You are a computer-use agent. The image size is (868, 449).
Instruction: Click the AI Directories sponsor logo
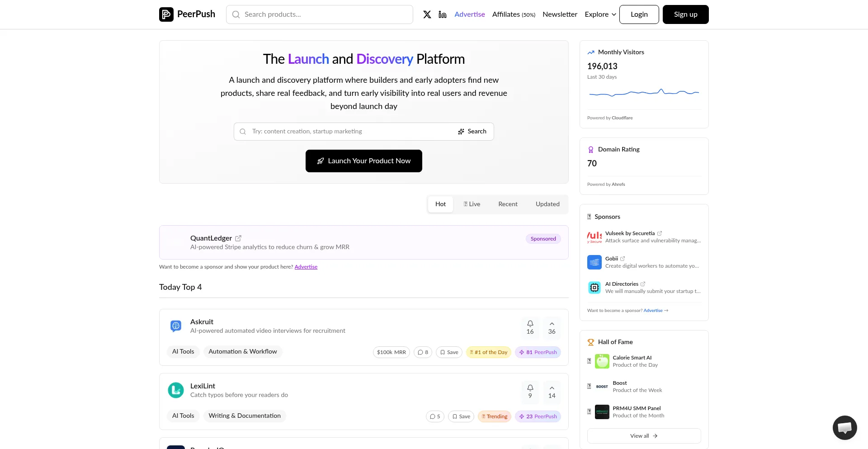(594, 288)
